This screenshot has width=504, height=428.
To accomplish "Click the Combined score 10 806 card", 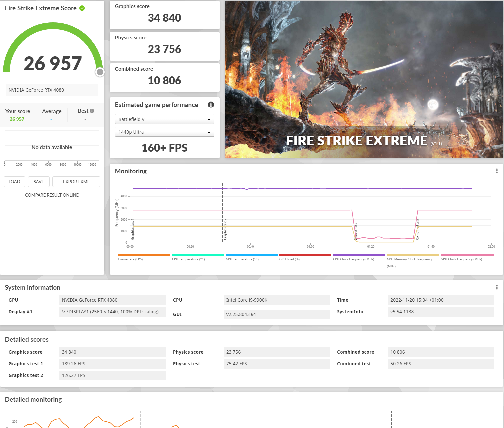I will coord(165,78).
